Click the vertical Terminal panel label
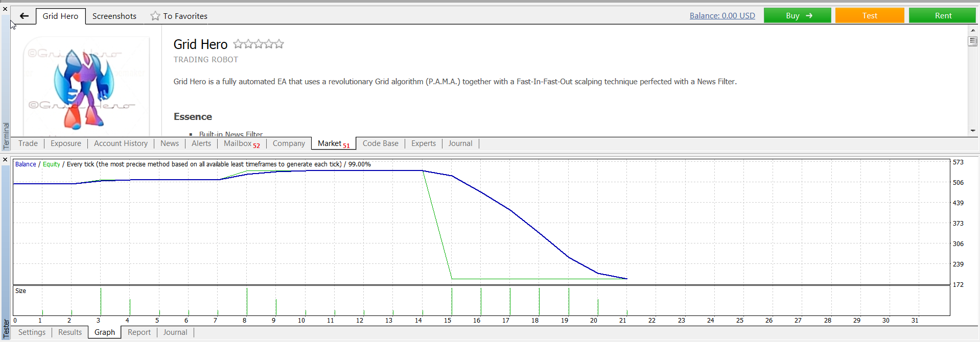 (x=6, y=136)
